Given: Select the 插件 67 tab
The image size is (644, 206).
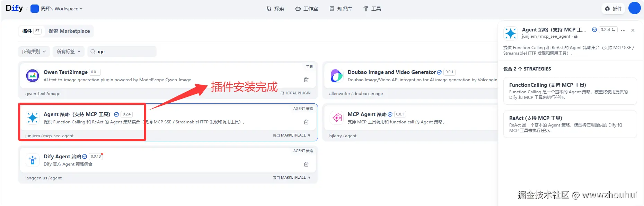Looking at the screenshot, I should click(32, 31).
